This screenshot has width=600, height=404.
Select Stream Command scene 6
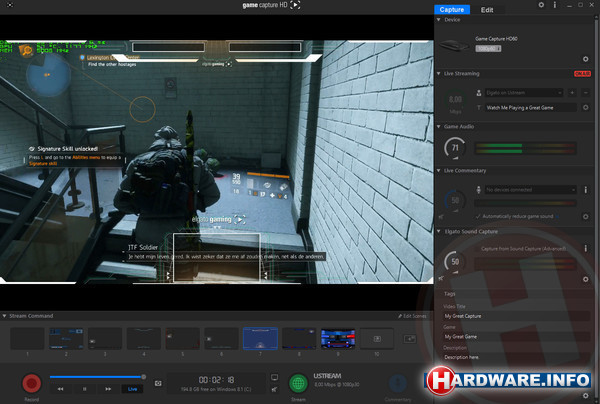coord(222,339)
